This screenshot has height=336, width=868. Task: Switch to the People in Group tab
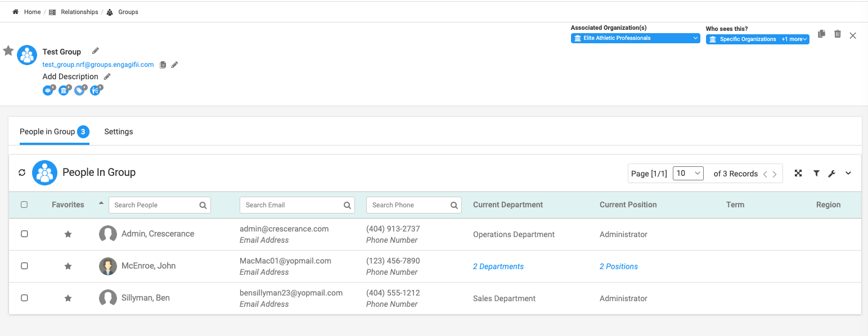pyautogui.click(x=54, y=131)
